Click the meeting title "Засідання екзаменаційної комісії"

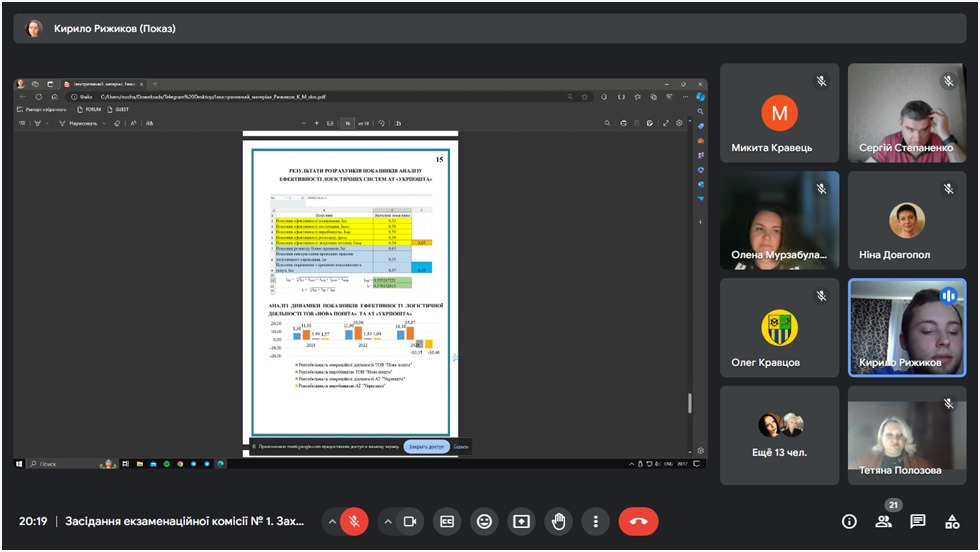pyautogui.click(x=184, y=521)
